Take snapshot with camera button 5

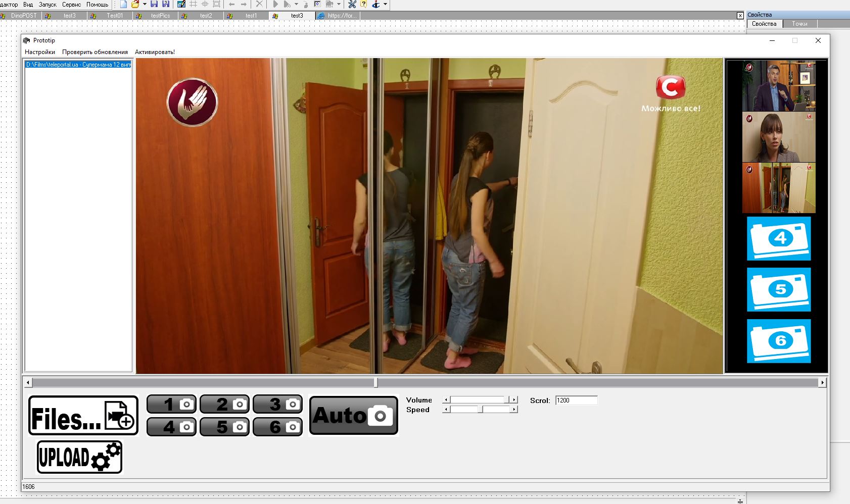(x=224, y=427)
